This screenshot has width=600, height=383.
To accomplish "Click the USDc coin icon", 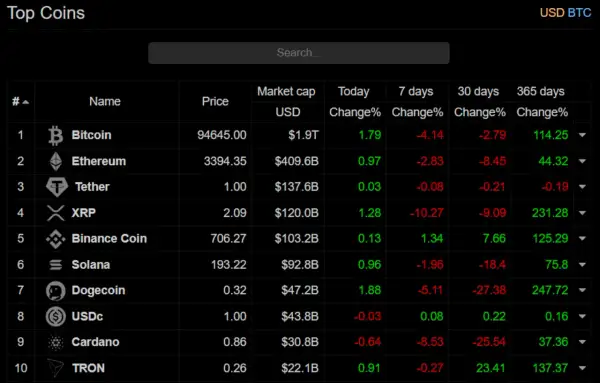I will pyautogui.click(x=56, y=316).
